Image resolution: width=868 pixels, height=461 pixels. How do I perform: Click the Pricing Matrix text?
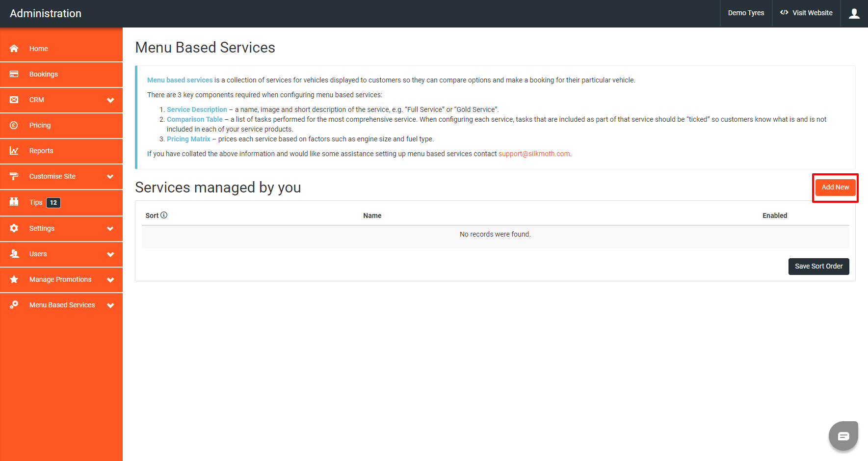point(188,139)
